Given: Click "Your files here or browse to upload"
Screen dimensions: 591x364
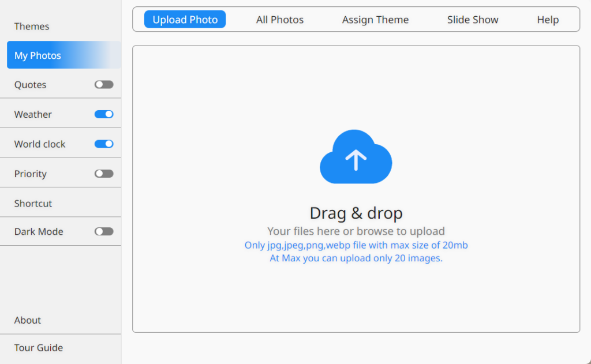Looking at the screenshot, I should (356, 231).
